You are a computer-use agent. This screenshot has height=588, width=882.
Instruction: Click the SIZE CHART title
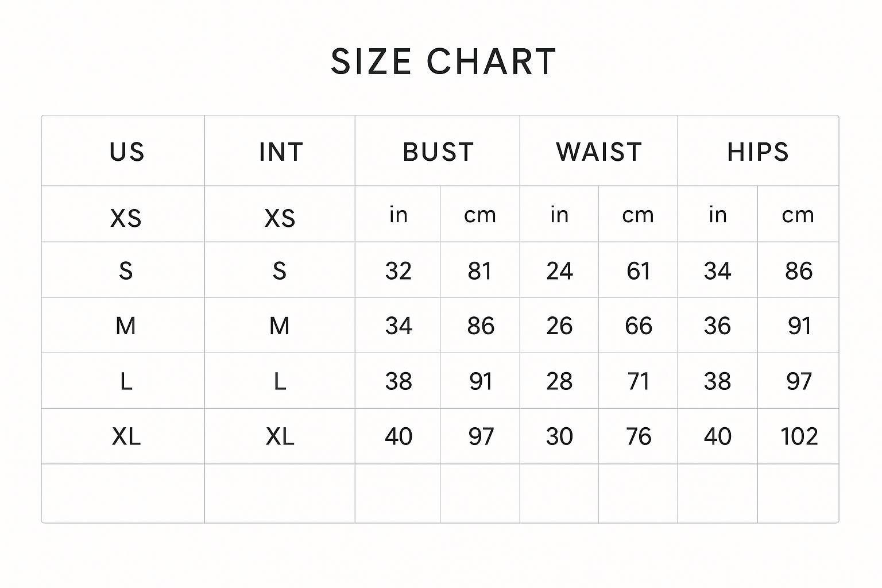(443, 61)
